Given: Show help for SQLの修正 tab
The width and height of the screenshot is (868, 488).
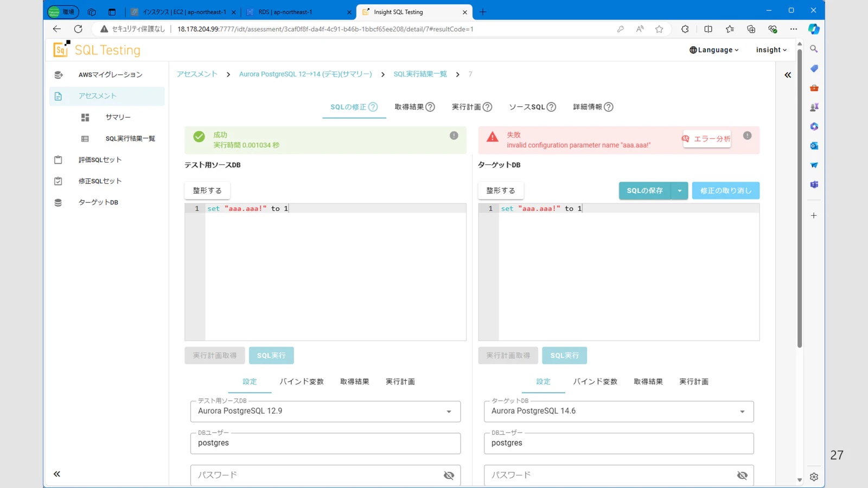Looking at the screenshot, I should pos(373,107).
